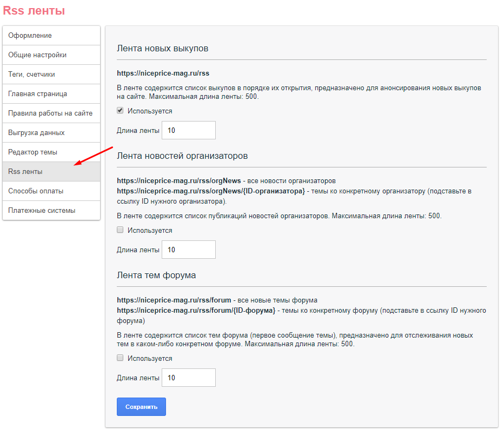Screen dimensions: 504x437
Task: Click the Сохранить button
Action: [142, 407]
